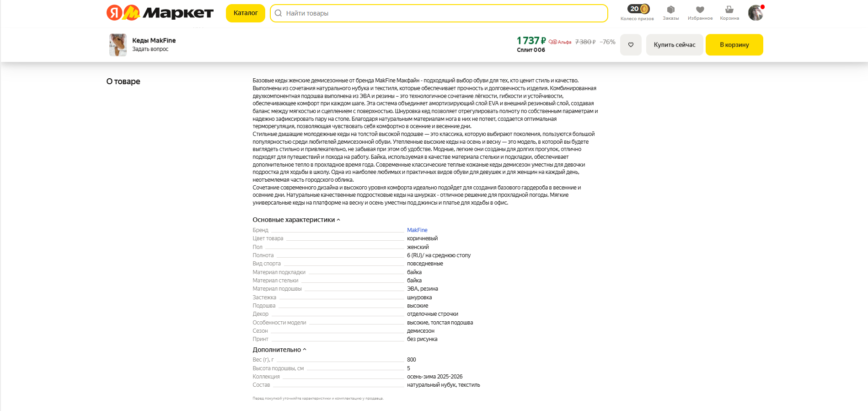Click the sneaker product thumbnail
Screen dimensions: 868x411
click(x=118, y=45)
